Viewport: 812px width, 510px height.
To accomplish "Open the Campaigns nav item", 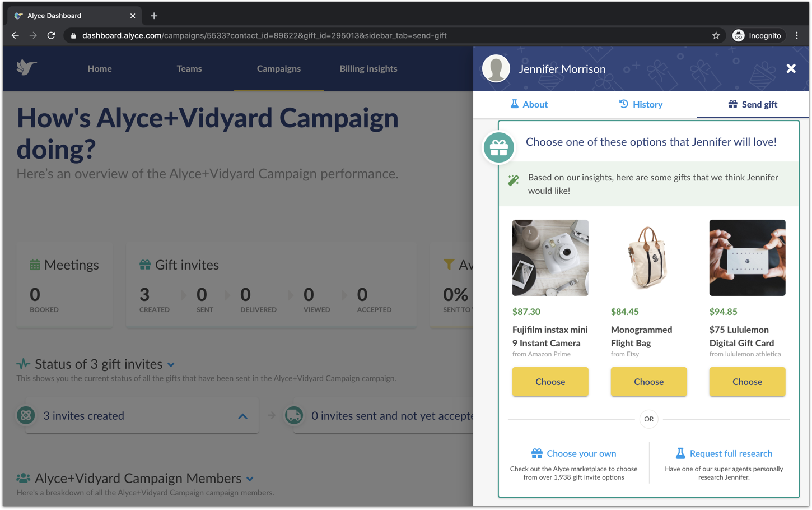I will 279,68.
